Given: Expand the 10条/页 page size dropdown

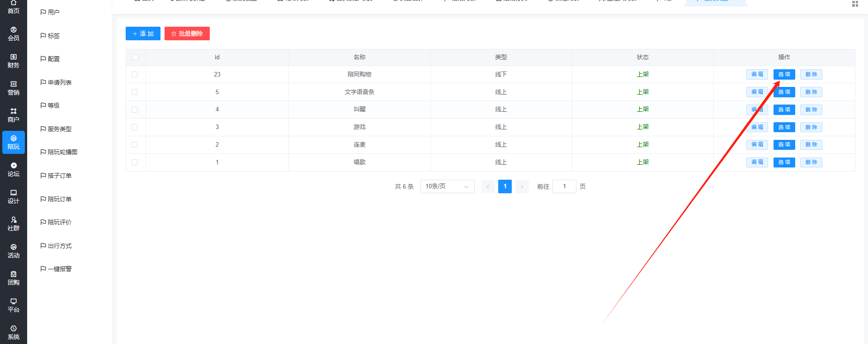Looking at the screenshot, I should coord(447,186).
